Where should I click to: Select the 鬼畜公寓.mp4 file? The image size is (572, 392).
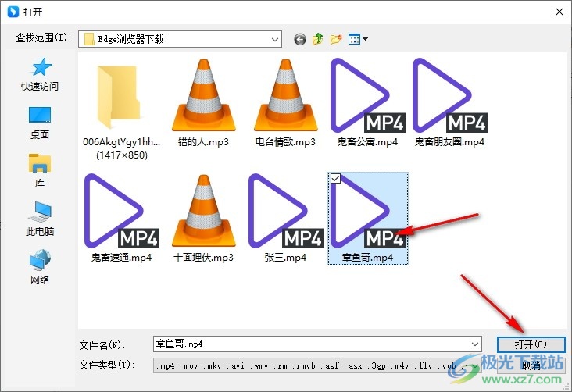[x=367, y=103]
